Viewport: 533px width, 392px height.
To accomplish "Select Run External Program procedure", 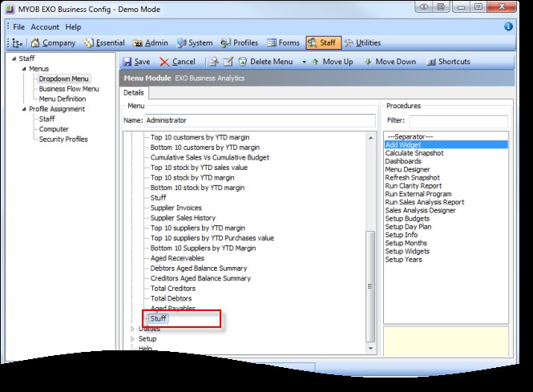I will (x=418, y=194).
